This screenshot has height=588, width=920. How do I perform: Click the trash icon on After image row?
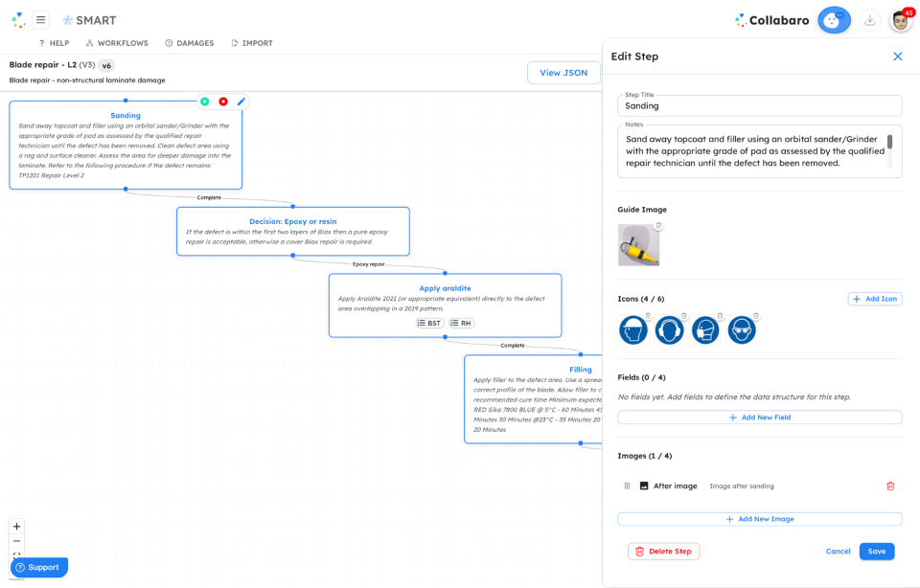tap(890, 486)
